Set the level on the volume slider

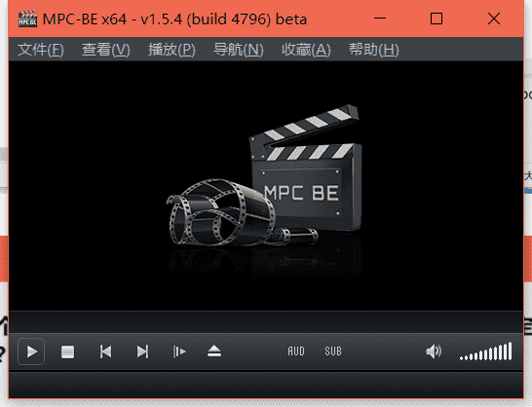pos(485,351)
